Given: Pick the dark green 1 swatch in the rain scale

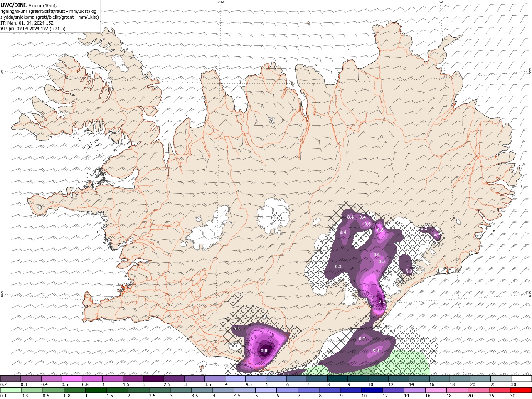Looking at the screenshot, I should coord(96,390).
